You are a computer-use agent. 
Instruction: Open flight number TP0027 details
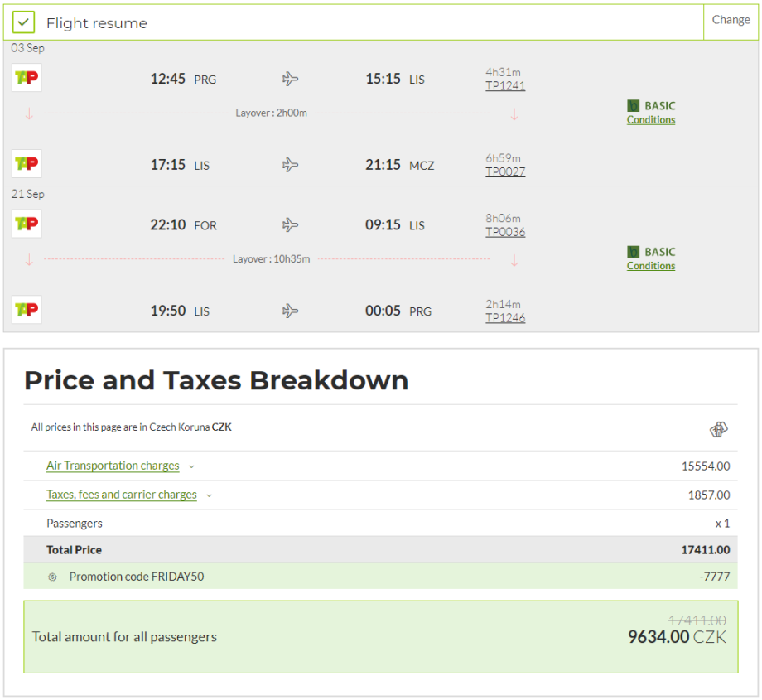[x=505, y=172]
